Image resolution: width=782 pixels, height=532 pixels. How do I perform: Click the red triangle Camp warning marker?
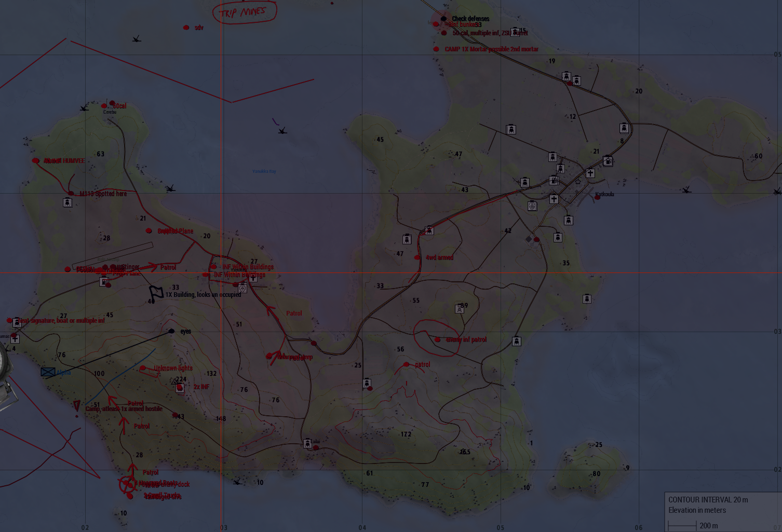(x=77, y=405)
